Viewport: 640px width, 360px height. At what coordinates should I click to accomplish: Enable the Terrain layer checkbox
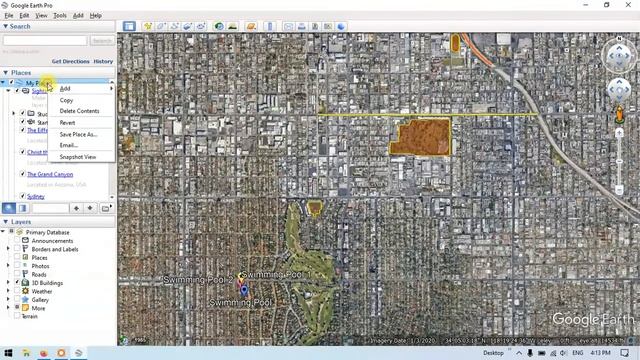(17, 316)
